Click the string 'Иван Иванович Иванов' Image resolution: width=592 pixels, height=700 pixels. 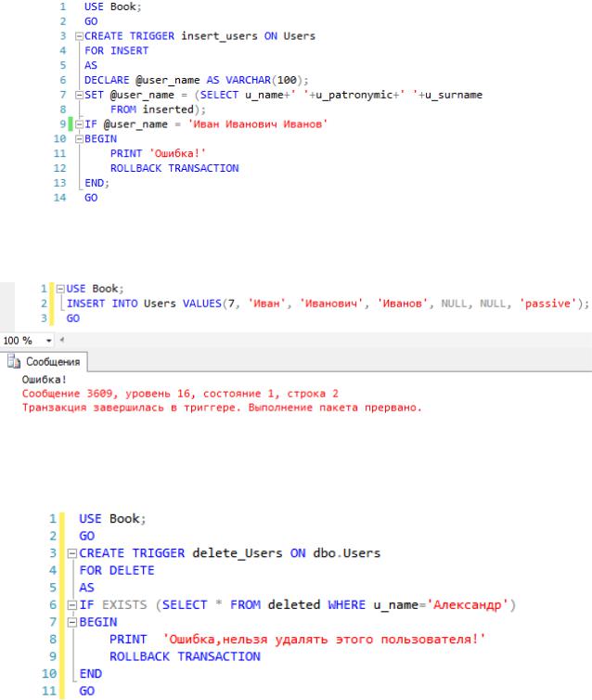(x=258, y=124)
